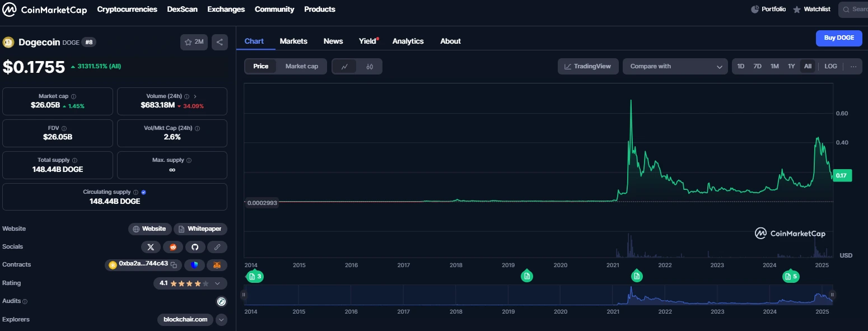
Task: Open Trust Wallet shield icon next to contract
Action: coord(194,264)
